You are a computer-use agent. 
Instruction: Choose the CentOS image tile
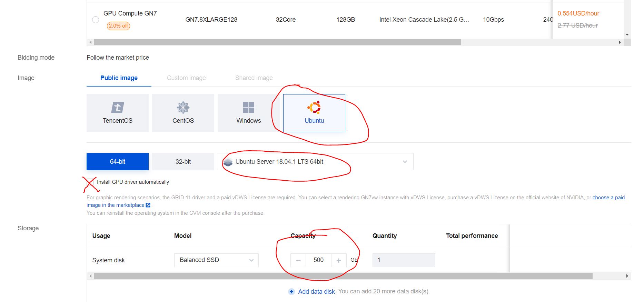point(183,113)
